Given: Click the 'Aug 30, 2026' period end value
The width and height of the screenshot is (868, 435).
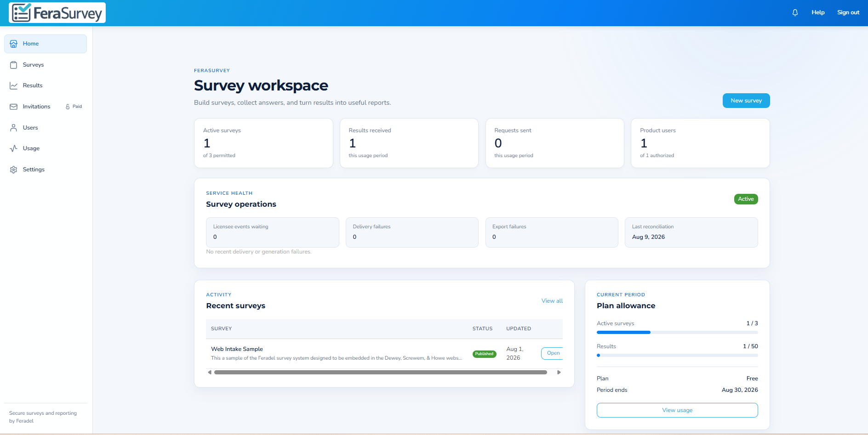Looking at the screenshot, I should (x=740, y=390).
